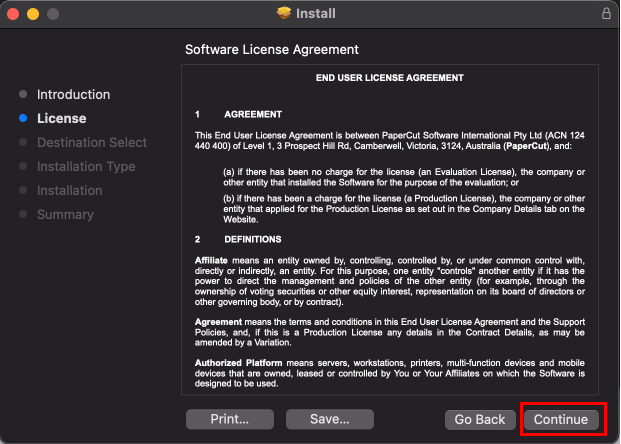Click the DEFINITIONS section heading

[x=253, y=239]
